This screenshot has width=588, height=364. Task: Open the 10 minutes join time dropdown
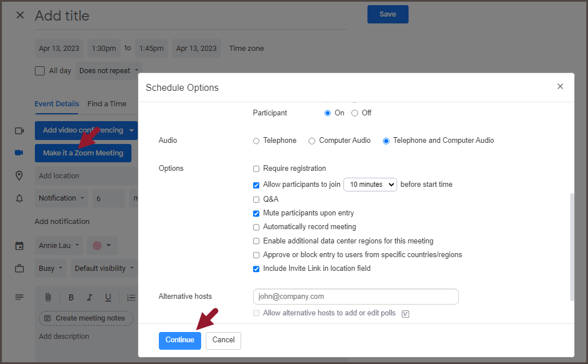tap(370, 185)
